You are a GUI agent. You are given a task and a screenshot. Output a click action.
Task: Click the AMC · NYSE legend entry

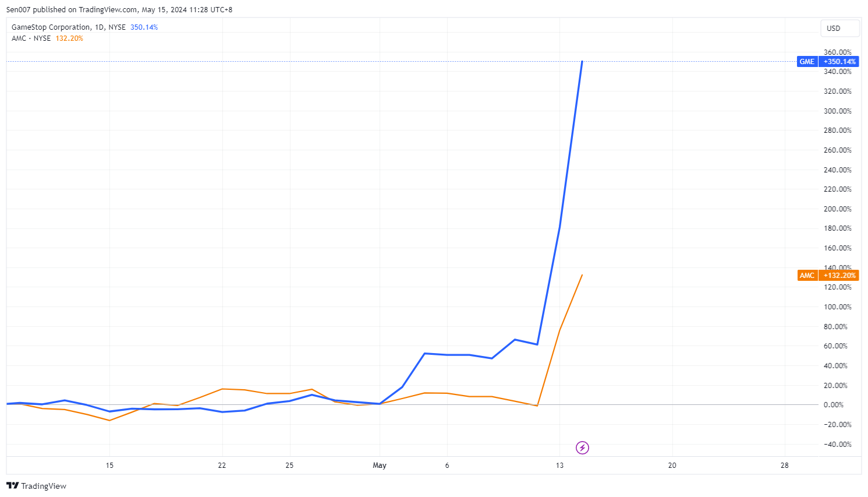[31, 38]
